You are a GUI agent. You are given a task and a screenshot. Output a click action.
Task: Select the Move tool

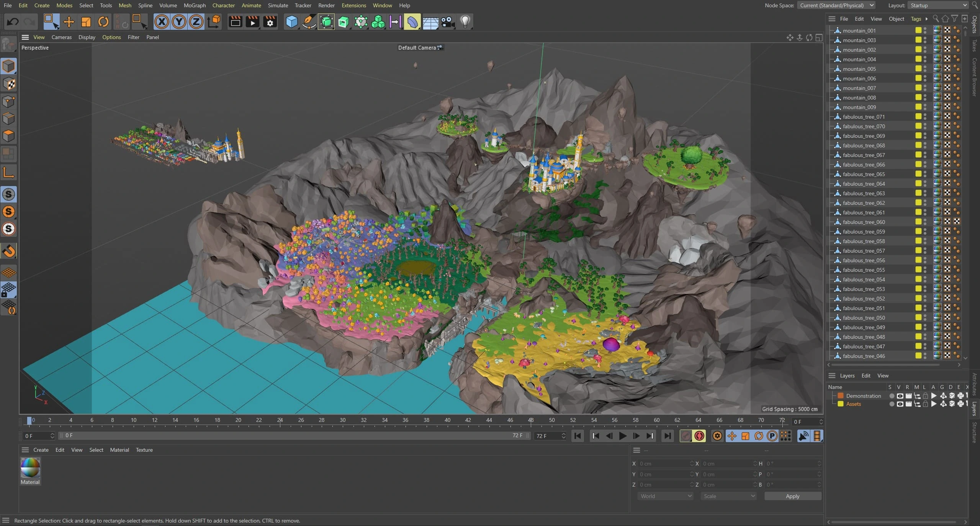(69, 22)
